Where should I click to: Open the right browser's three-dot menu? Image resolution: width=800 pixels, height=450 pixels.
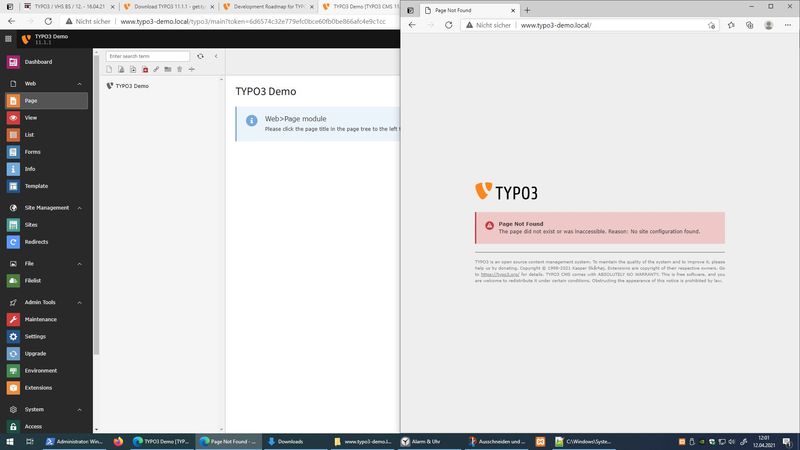coord(788,25)
